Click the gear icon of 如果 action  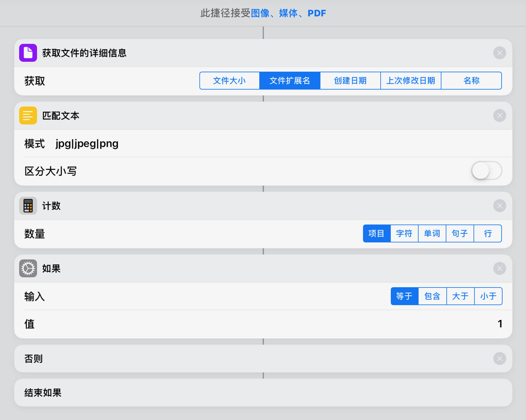(x=28, y=268)
